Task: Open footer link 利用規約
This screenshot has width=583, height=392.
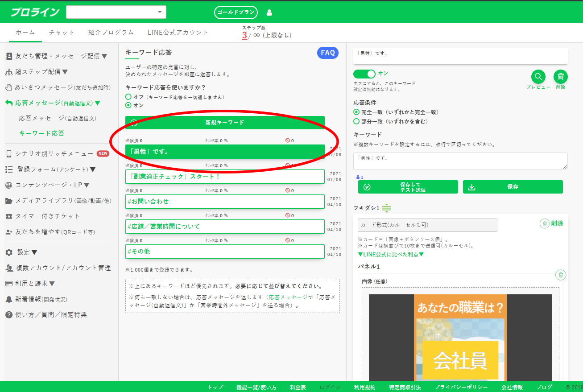Action: (364, 387)
